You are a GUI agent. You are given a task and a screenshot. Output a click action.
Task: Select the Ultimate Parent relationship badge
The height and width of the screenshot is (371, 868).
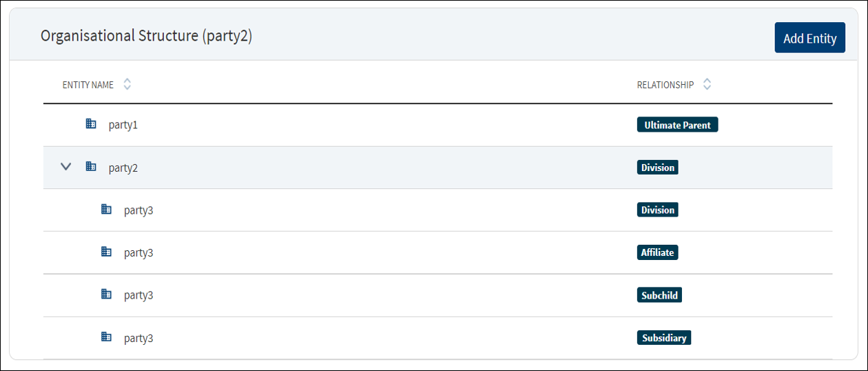(677, 125)
